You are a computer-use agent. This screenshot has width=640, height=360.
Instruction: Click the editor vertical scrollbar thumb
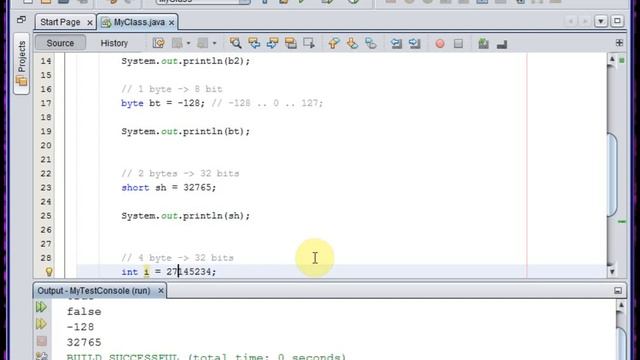tap(612, 176)
